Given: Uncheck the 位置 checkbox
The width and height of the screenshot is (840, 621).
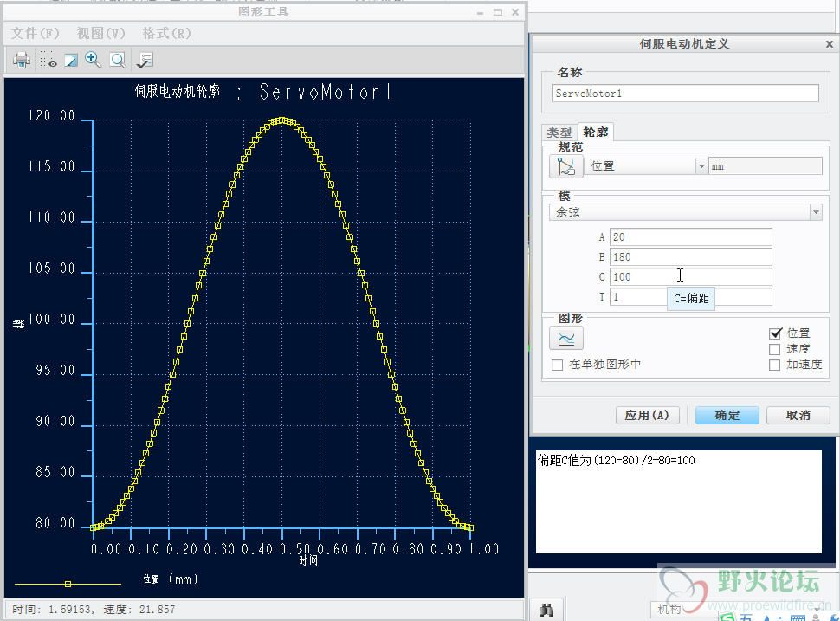Looking at the screenshot, I should 775,333.
